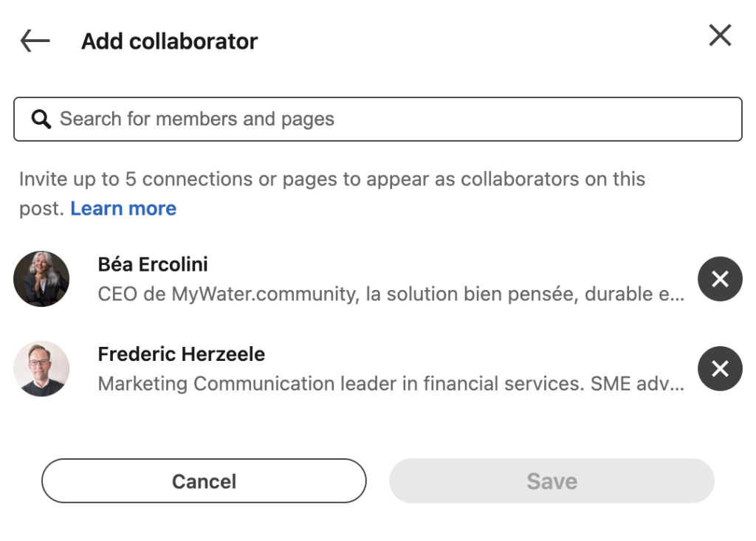This screenshot has width=756, height=541.
Task: Close the Add collaborator dialog
Action: (720, 35)
